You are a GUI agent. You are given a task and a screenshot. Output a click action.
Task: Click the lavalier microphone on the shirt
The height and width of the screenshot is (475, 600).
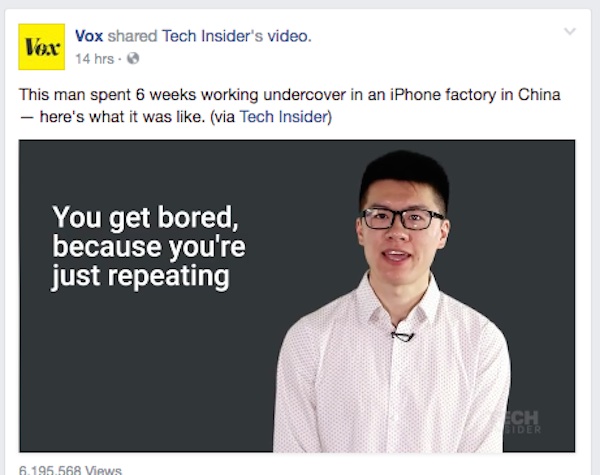pyautogui.click(x=402, y=336)
